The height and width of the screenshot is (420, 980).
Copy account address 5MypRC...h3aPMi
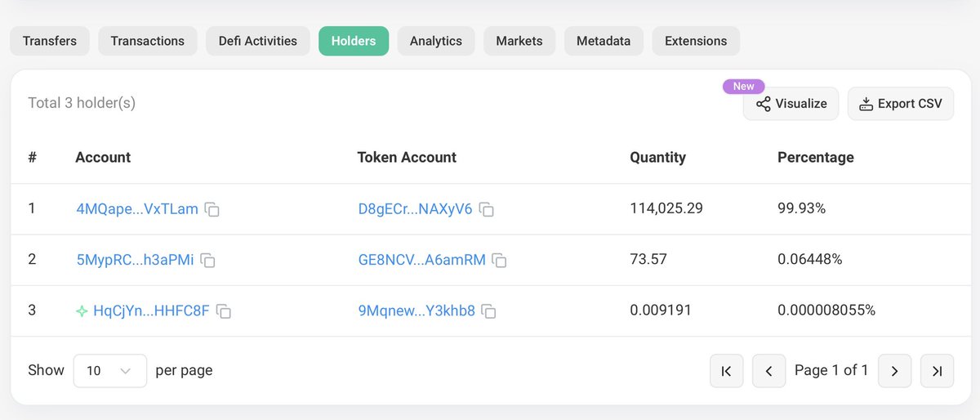pos(208,260)
